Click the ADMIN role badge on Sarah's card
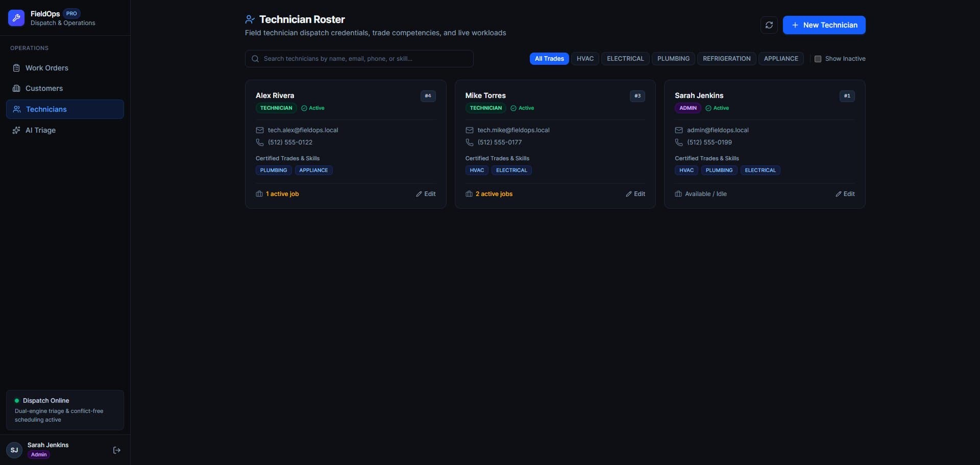This screenshot has width=980, height=465. [688, 108]
